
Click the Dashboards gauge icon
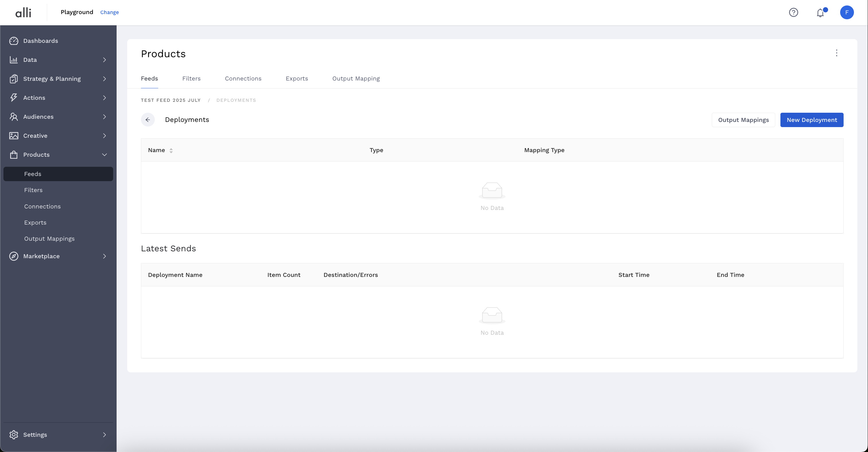pos(13,41)
